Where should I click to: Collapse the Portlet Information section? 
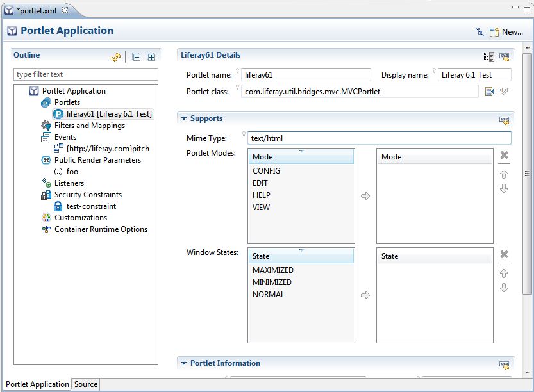tap(184, 363)
